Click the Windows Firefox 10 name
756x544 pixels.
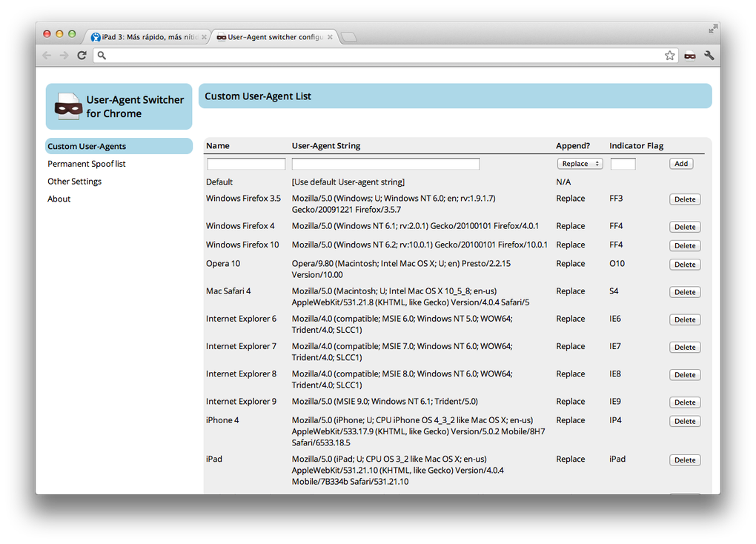(242, 245)
